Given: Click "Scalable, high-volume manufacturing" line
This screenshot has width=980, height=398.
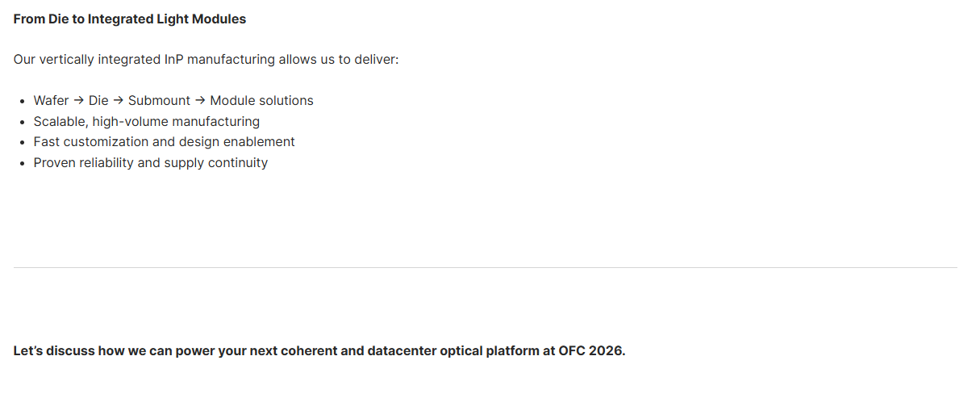Looking at the screenshot, I should [x=146, y=122].
